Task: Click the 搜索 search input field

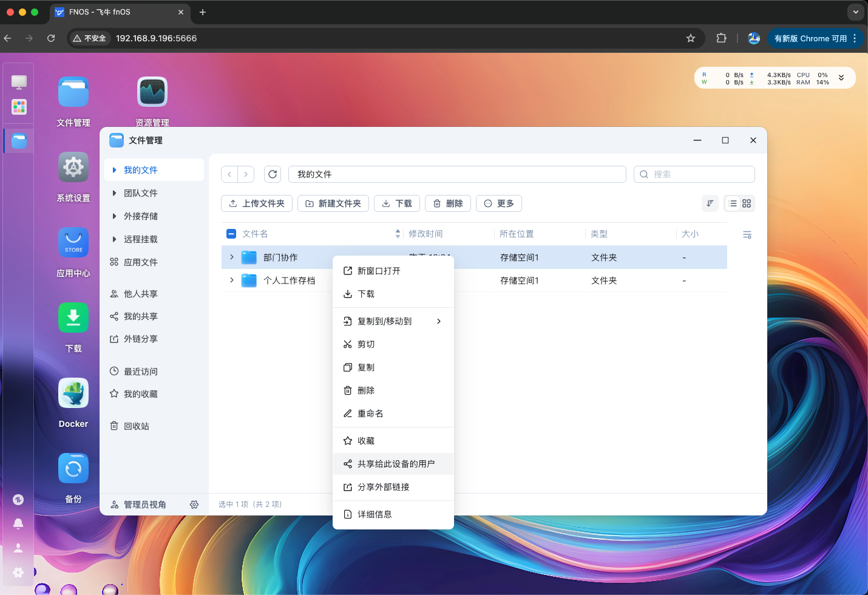Action: 698,174
